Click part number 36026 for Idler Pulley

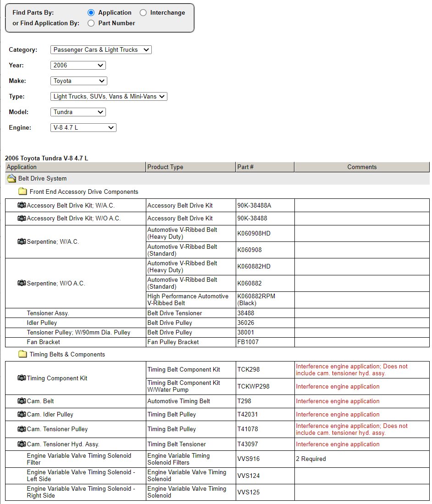246,323
